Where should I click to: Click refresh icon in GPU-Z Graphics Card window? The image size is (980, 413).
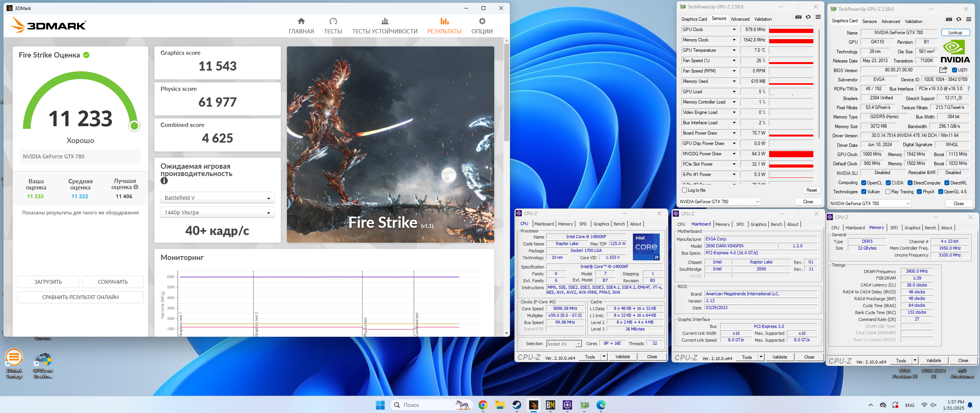pyautogui.click(x=959, y=19)
